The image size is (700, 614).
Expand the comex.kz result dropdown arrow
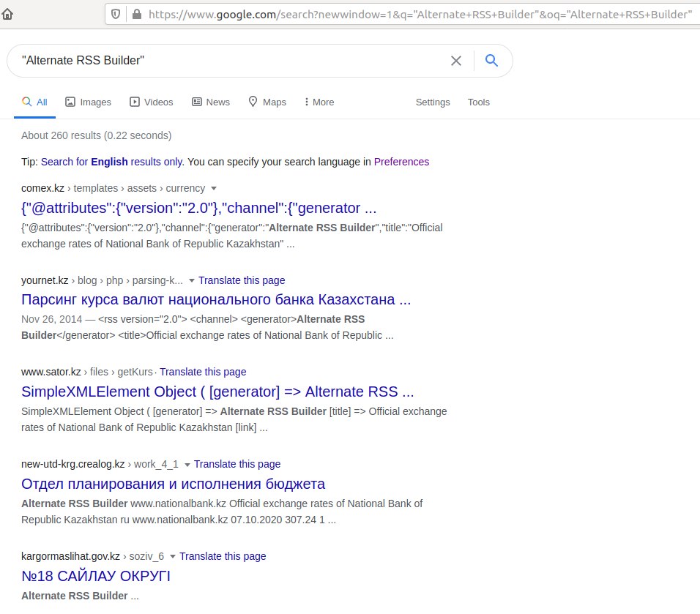click(213, 188)
